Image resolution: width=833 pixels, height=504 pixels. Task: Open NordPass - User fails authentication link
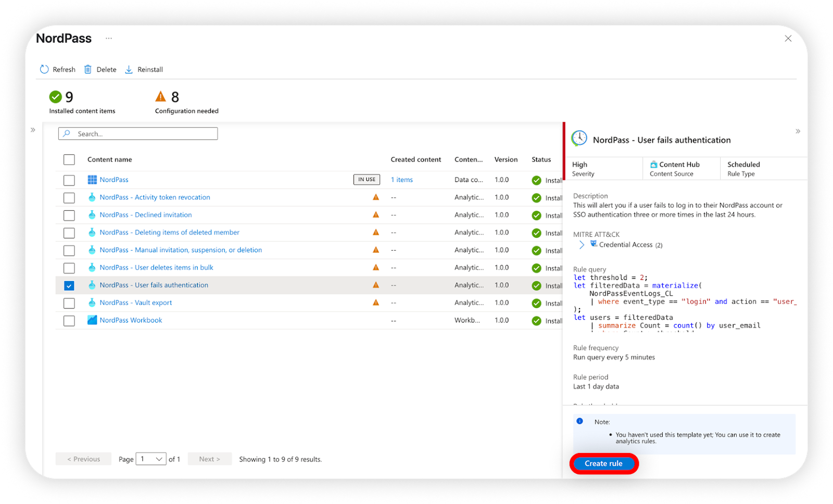tap(154, 285)
